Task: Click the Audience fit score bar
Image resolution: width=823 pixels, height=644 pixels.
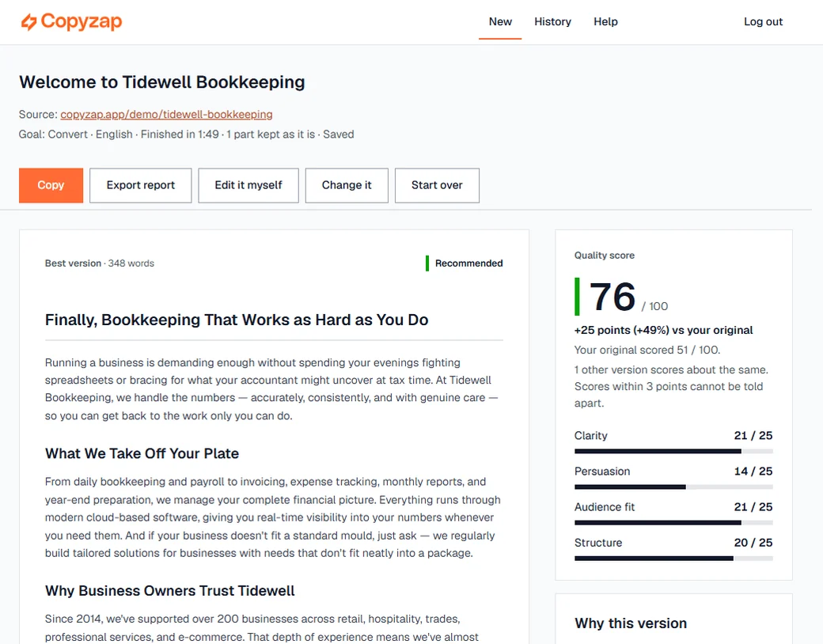Action: pos(673,523)
